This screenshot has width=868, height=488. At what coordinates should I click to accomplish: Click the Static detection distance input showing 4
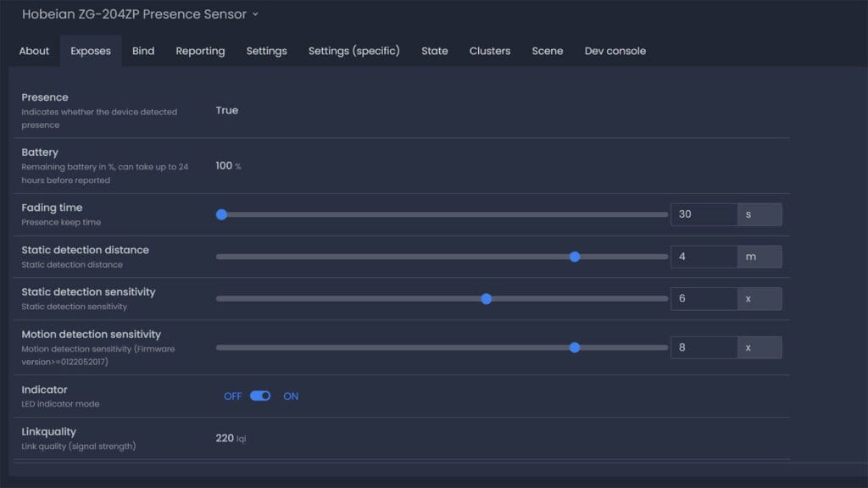pos(704,256)
